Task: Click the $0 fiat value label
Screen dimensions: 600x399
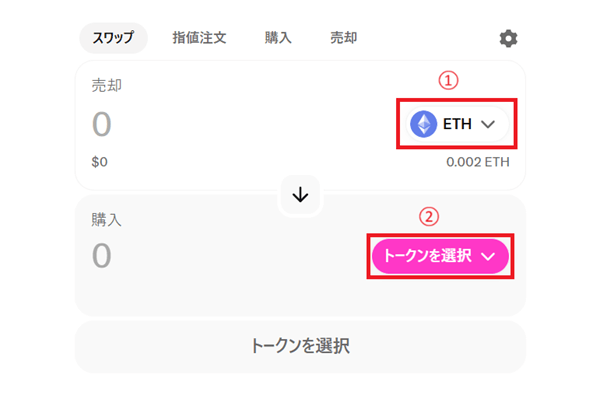Action: 99,162
